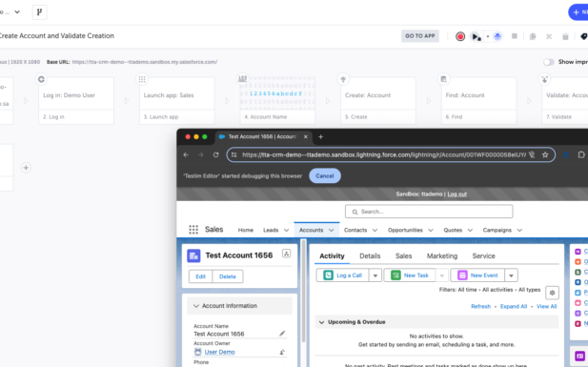Click the New Task button
Image resolution: width=588 pixels, height=367 pixels.
[410, 275]
